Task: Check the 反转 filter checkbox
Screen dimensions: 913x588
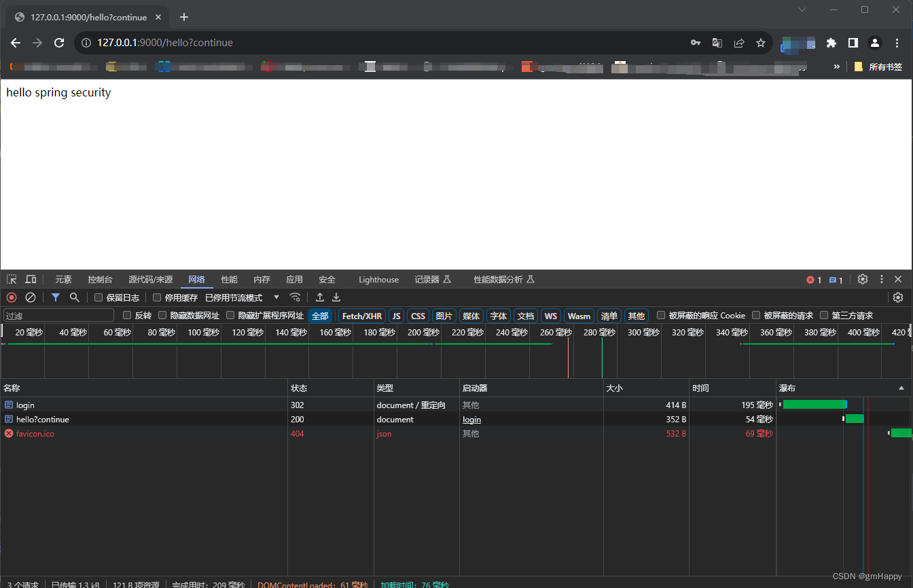Action: 127,315
